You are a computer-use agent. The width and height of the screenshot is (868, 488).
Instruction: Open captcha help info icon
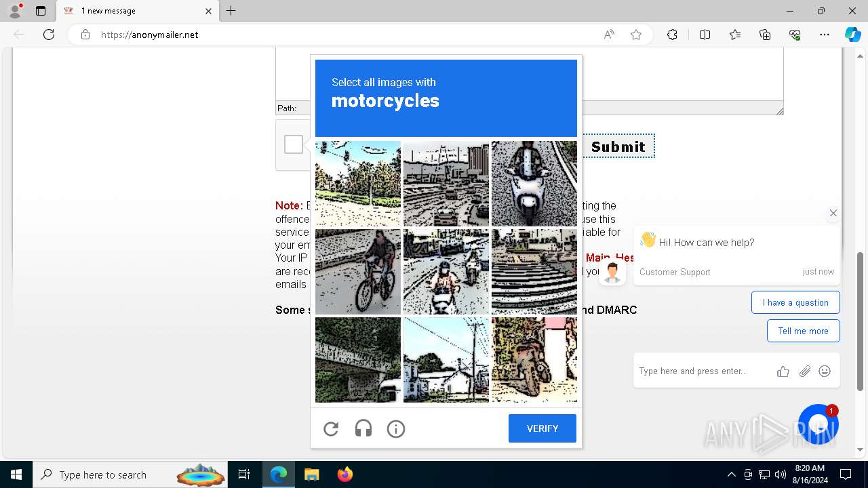click(396, 428)
